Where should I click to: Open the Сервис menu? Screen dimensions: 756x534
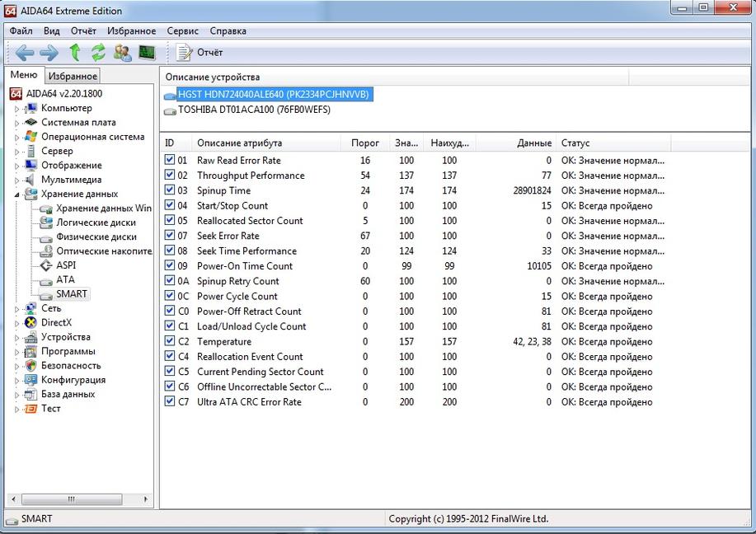click(183, 30)
